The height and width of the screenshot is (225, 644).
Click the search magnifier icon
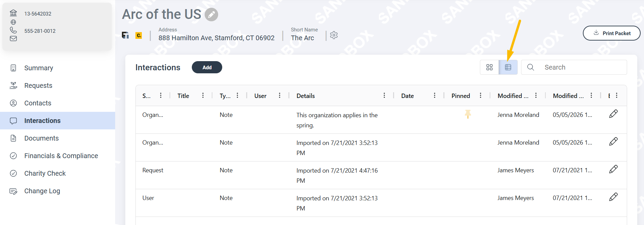(531, 67)
